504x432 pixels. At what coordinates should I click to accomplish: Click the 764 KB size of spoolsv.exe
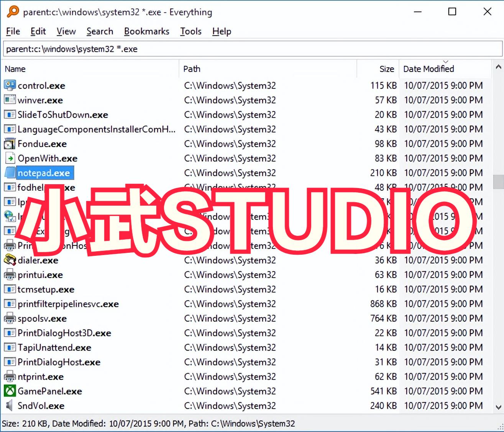coord(383,319)
